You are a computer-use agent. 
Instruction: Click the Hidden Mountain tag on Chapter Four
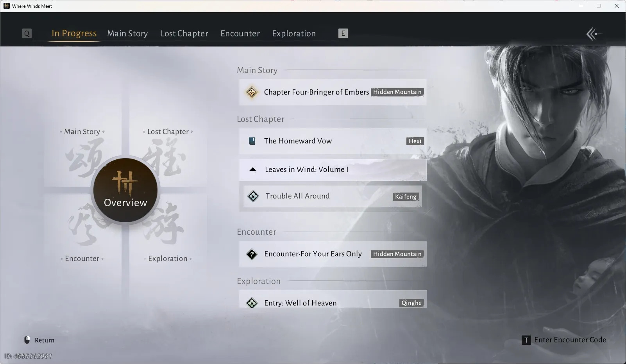[397, 92]
